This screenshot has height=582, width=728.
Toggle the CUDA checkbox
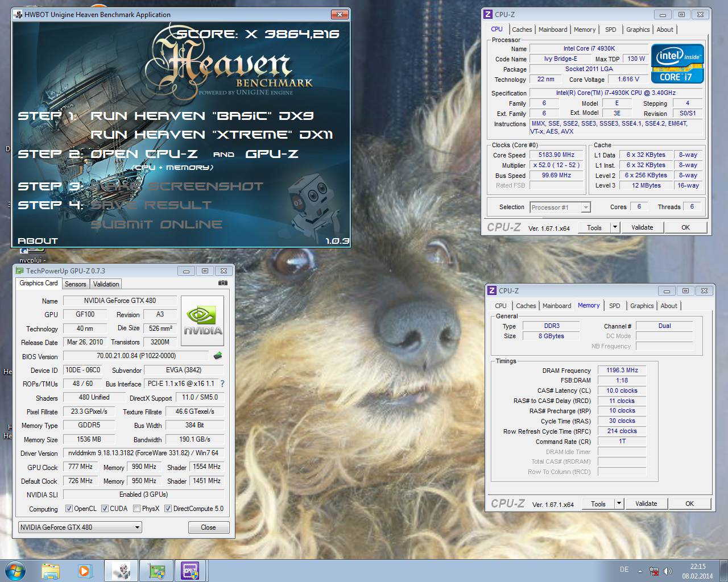105,509
